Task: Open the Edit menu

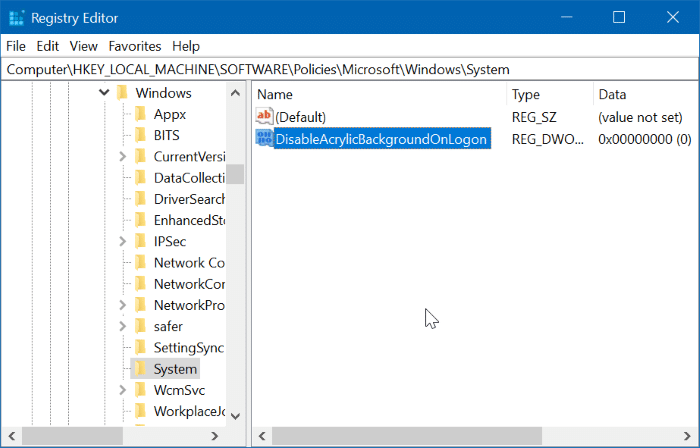Action: point(48,46)
